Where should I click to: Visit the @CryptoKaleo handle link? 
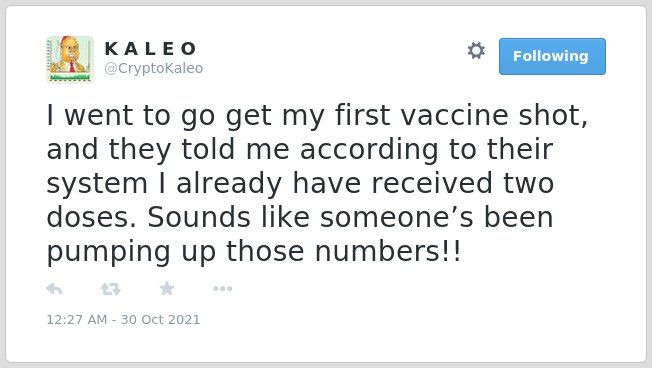tap(154, 68)
